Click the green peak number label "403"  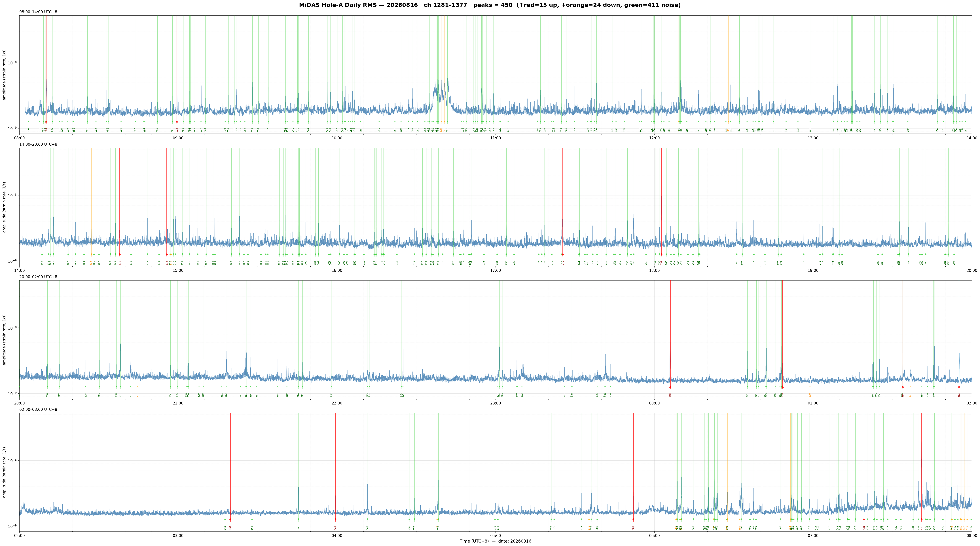tap(781, 528)
